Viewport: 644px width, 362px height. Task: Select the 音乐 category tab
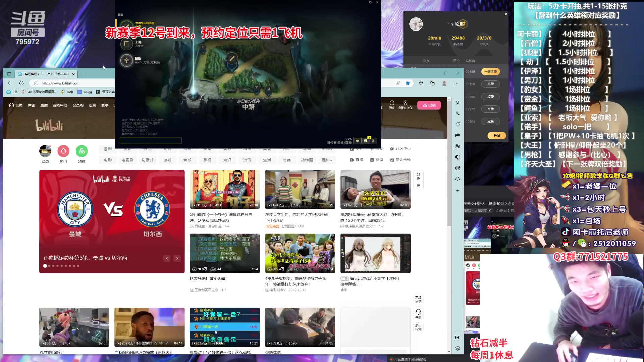pyautogui.click(x=187, y=160)
